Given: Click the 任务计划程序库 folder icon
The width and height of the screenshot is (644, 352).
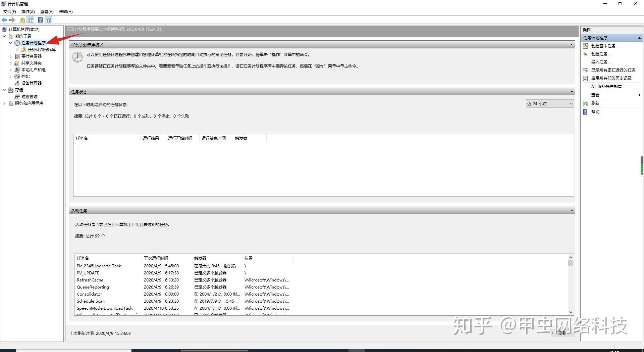Looking at the screenshot, I should [x=23, y=50].
